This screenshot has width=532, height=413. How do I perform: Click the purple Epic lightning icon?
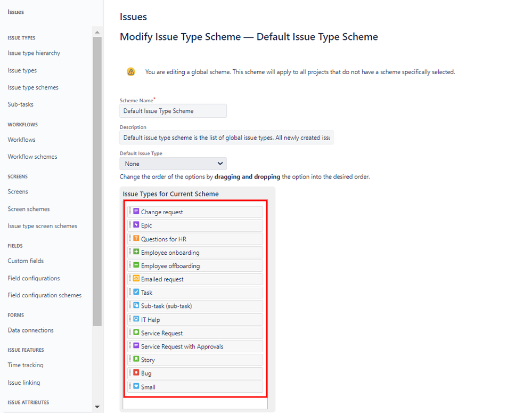[136, 224]
